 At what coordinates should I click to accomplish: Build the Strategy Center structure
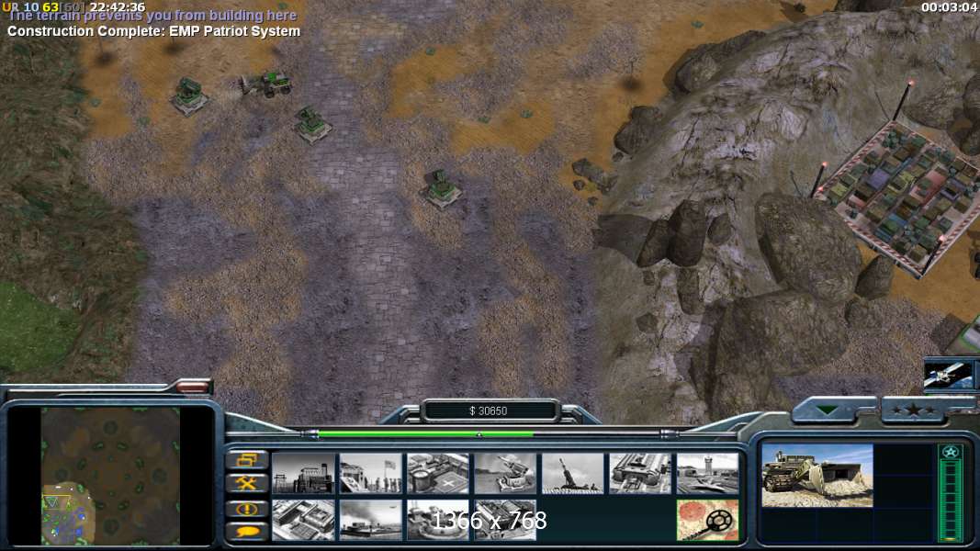click(x=303, y=520)
